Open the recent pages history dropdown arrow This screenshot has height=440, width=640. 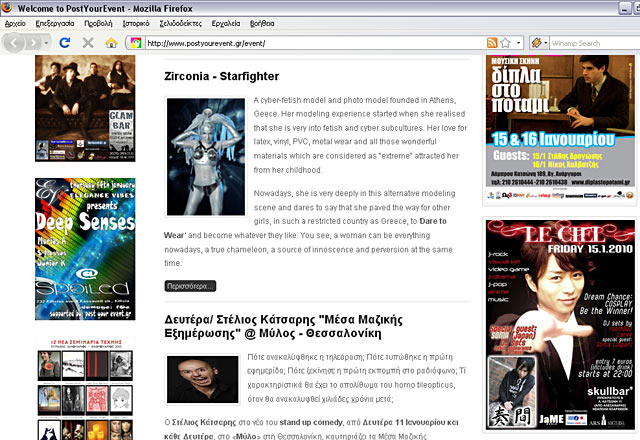coord(46,43)
